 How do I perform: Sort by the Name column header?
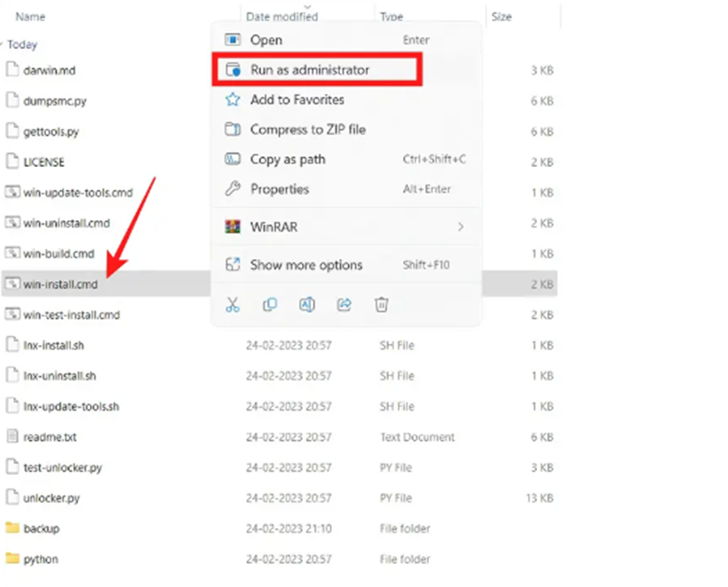pyautogui.click(x=30, y=17)
